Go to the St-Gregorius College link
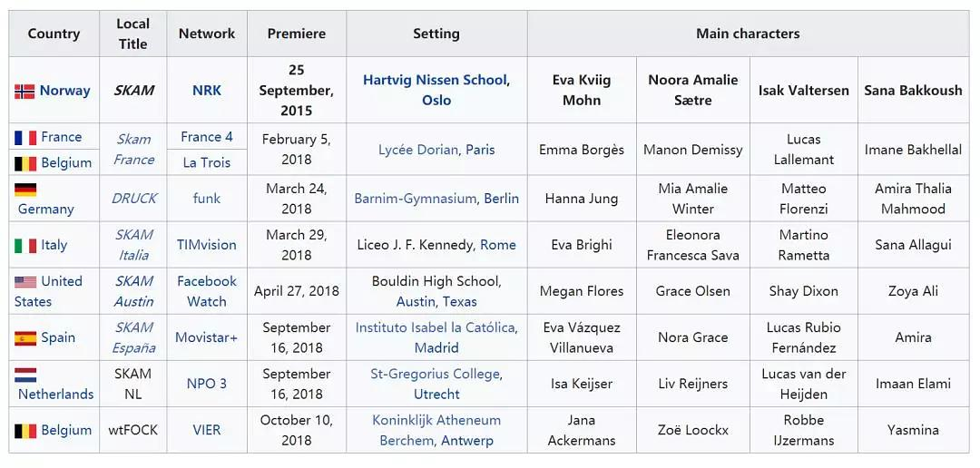Image resolution: width=980 pixels, height=468 pixels. [436, 374]
